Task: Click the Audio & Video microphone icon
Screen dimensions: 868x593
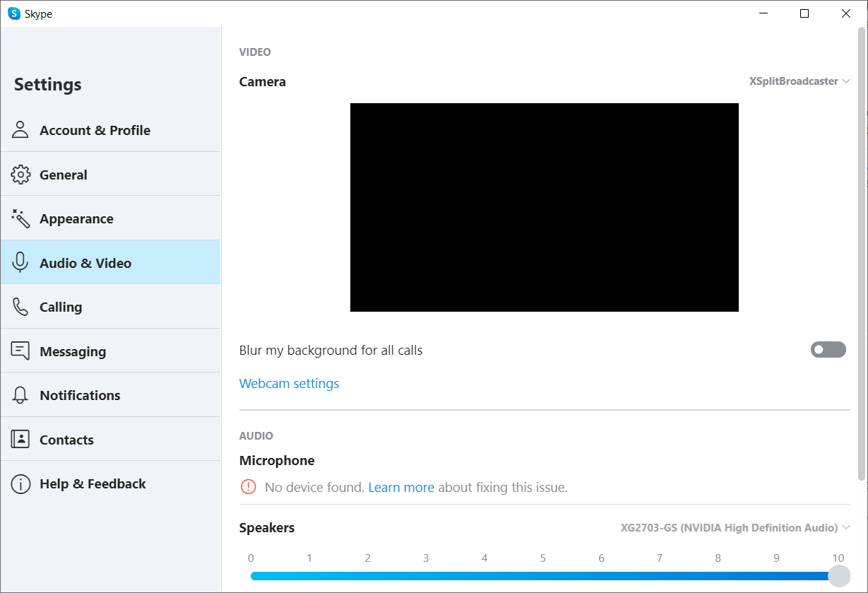Action: click(x=20, y=263)
